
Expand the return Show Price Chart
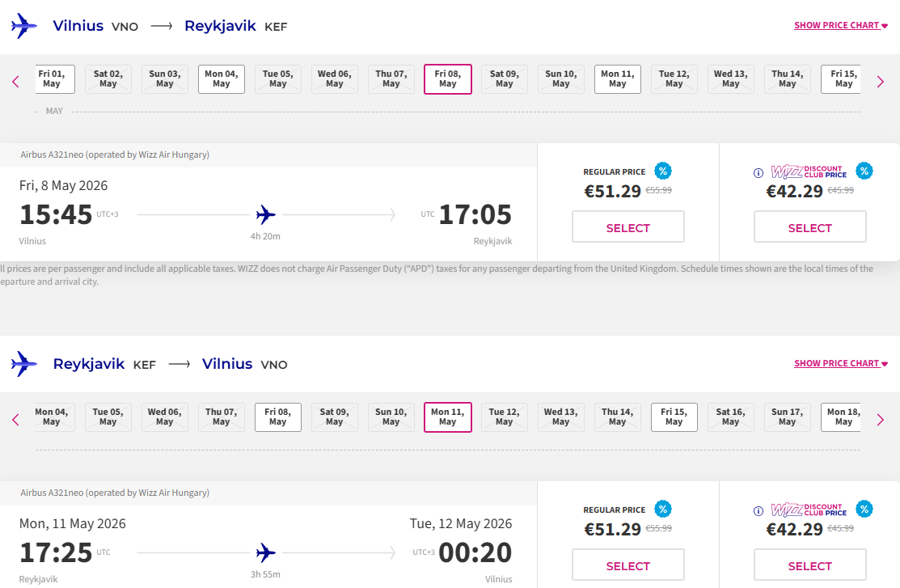840,364
